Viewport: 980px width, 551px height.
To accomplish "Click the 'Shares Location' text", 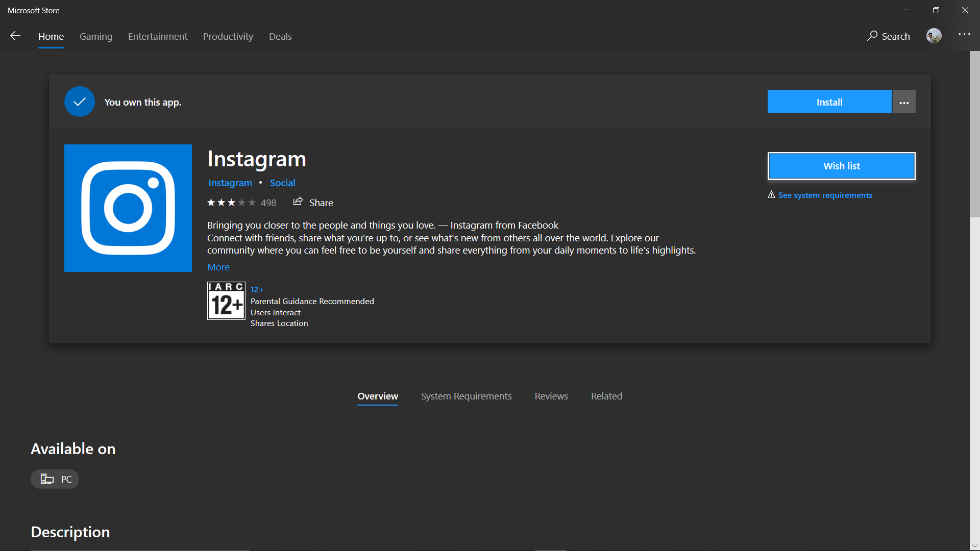I will (279, 323).
